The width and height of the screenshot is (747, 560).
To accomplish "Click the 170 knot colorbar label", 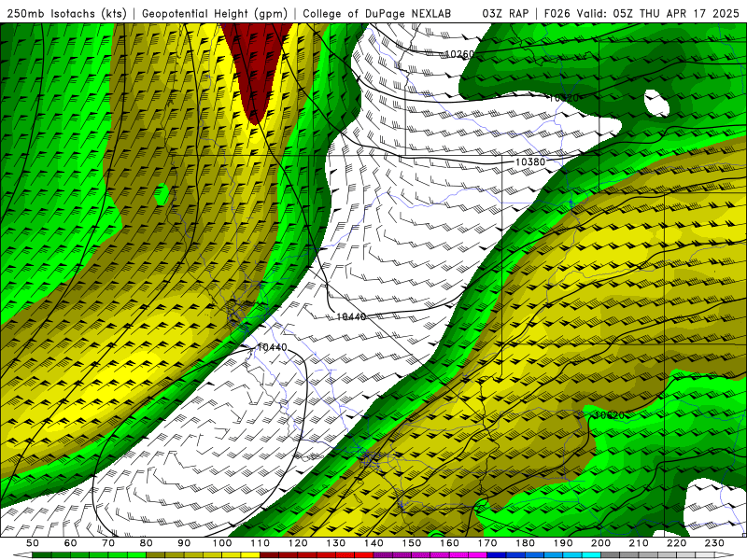I will (x=487, y=543).
